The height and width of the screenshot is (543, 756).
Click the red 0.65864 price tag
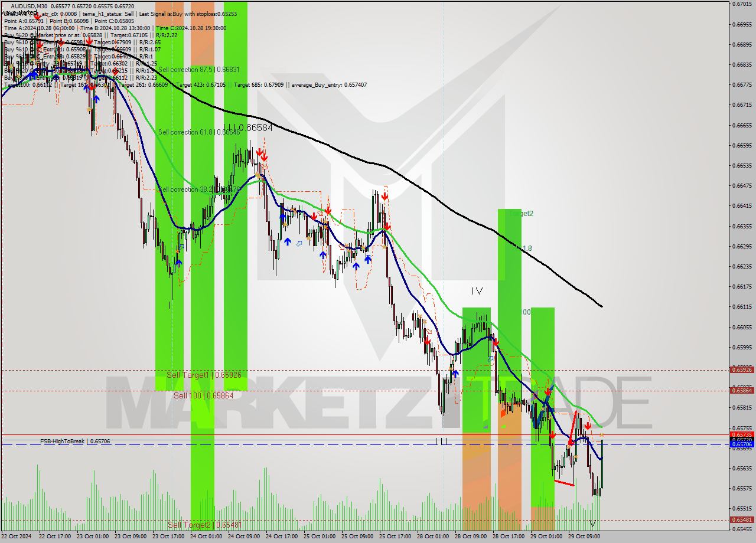pos(742,390)
